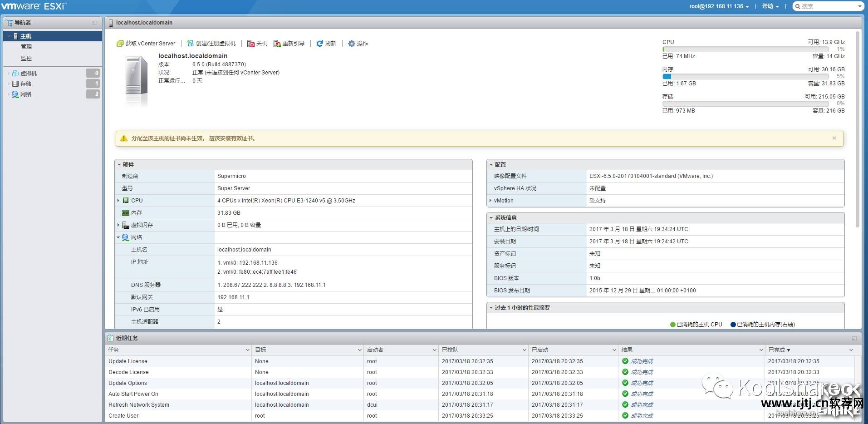
Task: Click success check icon of Update License
Action: pyautogui.click(x=625, y=361)
